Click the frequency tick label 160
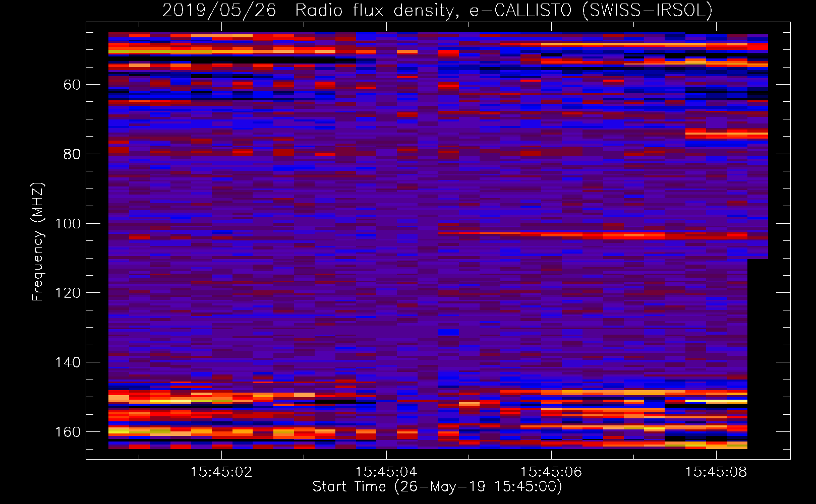This screenshot has height=504, width=816. click(x=68, y=432)
